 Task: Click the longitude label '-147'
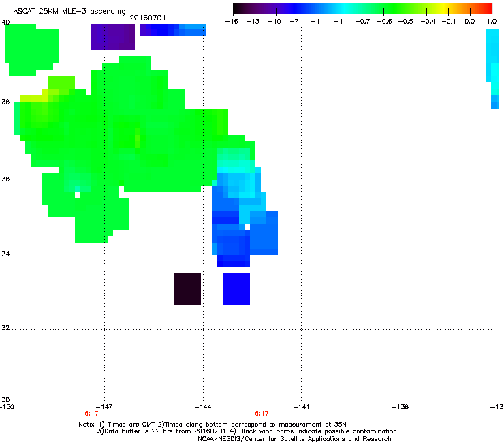(104, 407)
